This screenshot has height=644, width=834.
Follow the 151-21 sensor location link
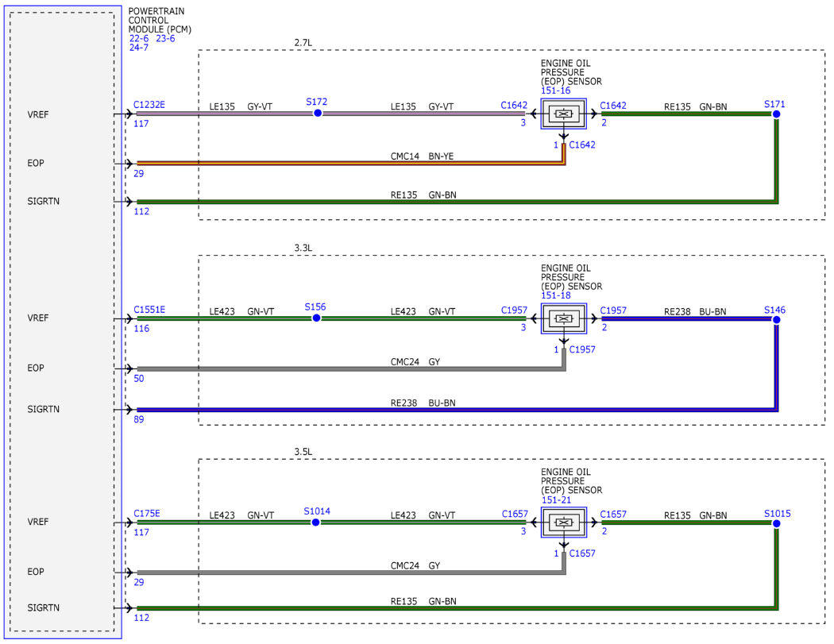tap(556, 500)
